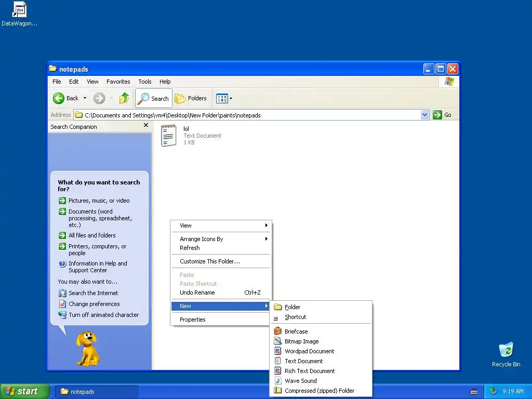The height and width of the screenshot is (399, 532).
Task: Open Back history dropdown arrow
Action: tap(85, 98)
